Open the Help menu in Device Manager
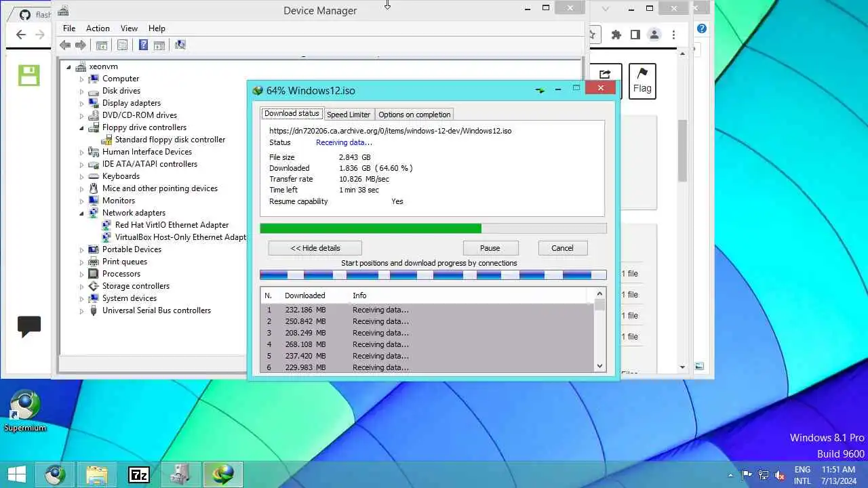 [157, 28]
